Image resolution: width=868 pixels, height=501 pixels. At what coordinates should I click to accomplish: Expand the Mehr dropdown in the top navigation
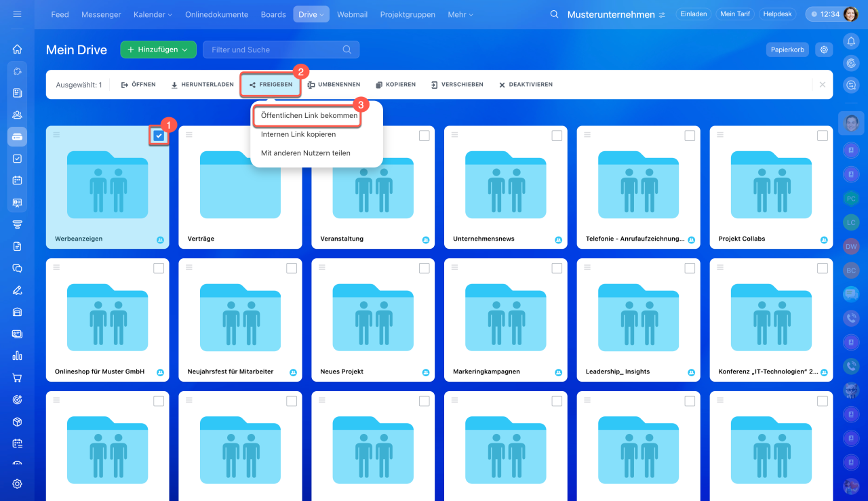(x=460, y=14)
